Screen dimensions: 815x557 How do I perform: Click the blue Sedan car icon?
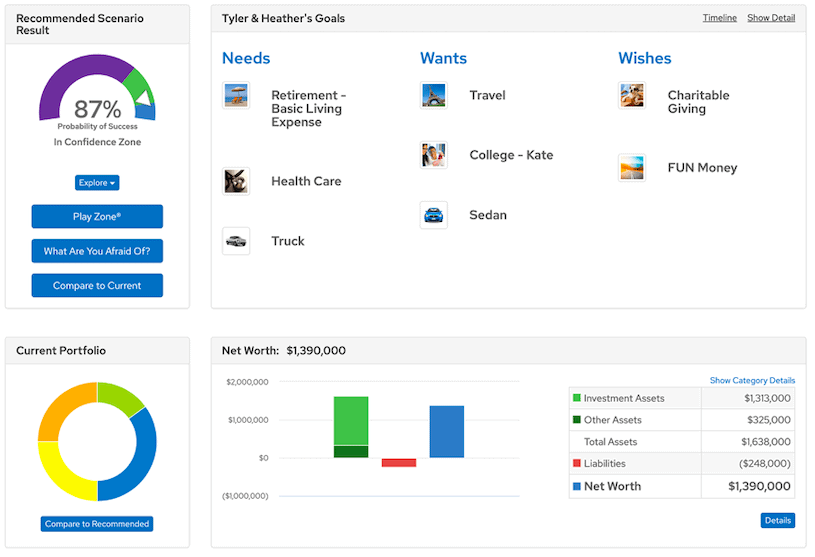434,215
